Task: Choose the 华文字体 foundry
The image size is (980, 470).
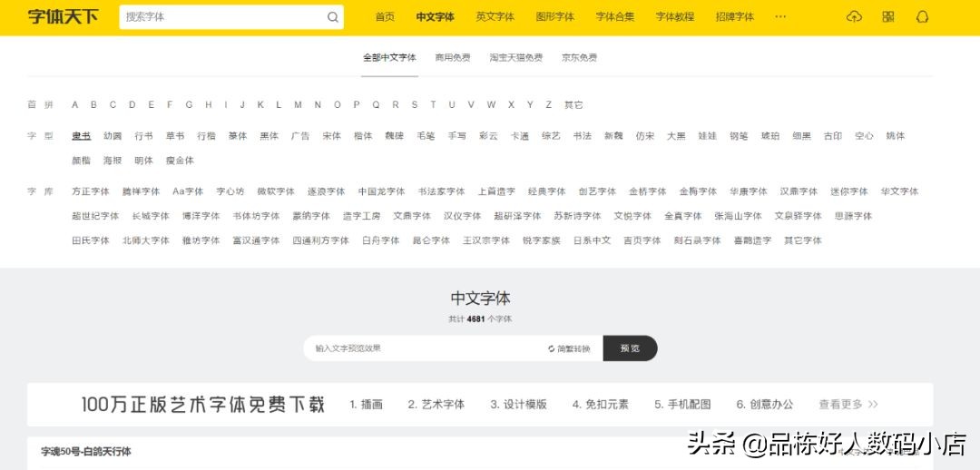Action: [x=899, y=191]
